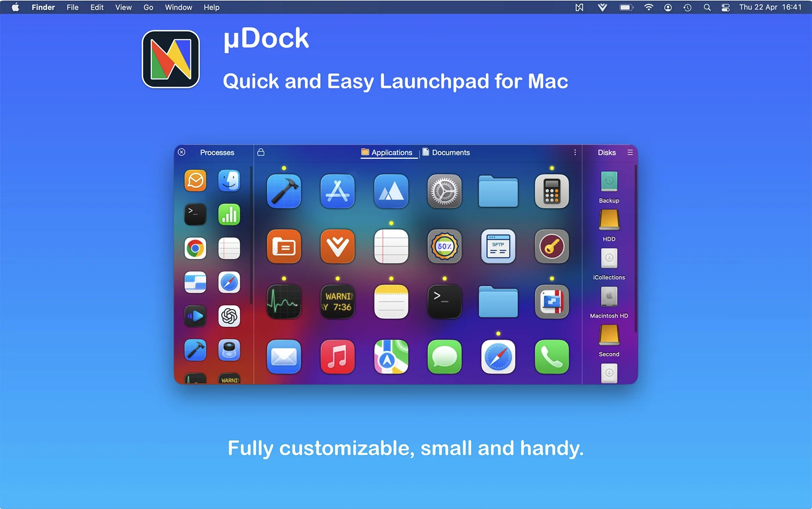Launch the green Phone app icon
The image size is (812, 509).
point(551,357)
